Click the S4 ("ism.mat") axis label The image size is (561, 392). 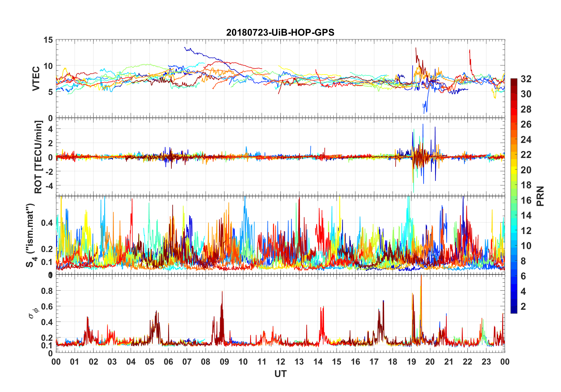tap(31, 235)
